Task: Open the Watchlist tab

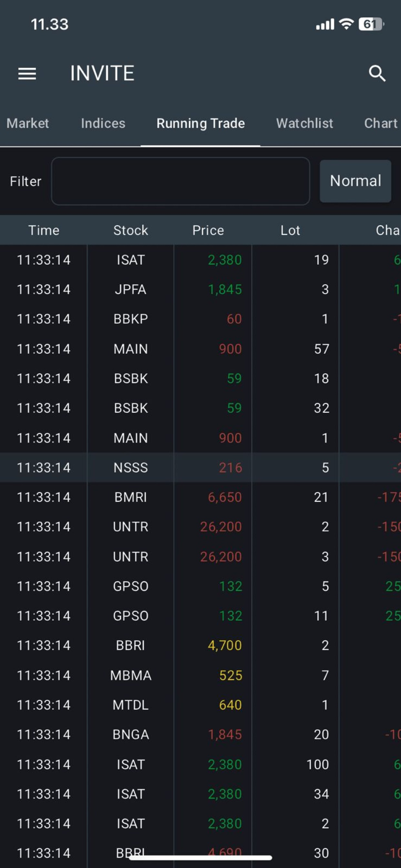Action: pyautogui.click(x=305, y=123)
